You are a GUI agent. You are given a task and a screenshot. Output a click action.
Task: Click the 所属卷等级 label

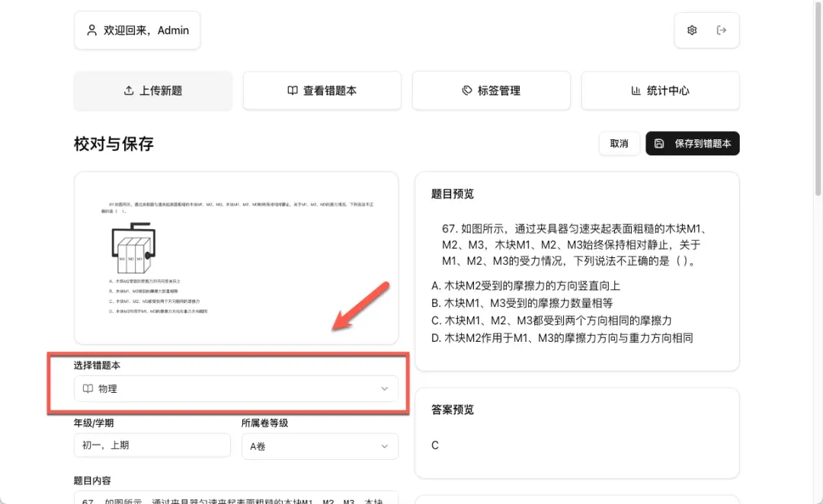(264, 423)
